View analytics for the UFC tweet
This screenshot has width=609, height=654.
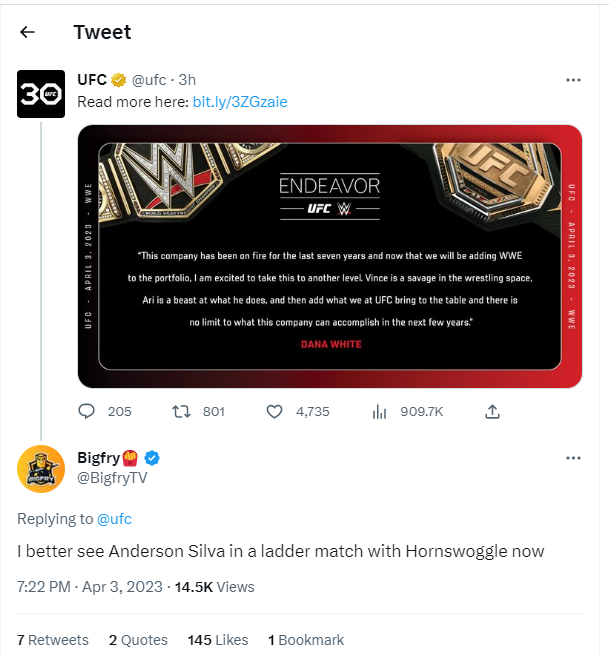coord(379,411)
